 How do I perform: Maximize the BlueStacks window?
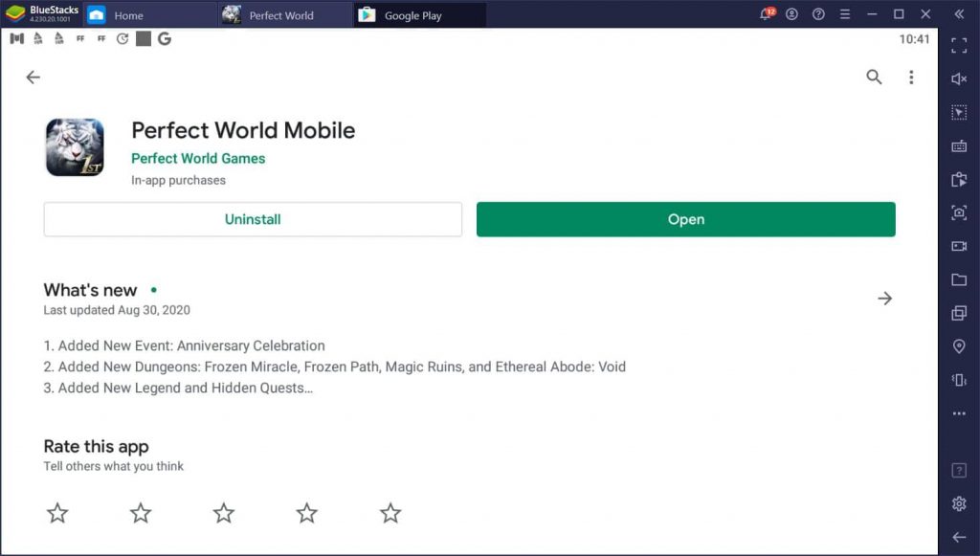(x=899, y=13)
